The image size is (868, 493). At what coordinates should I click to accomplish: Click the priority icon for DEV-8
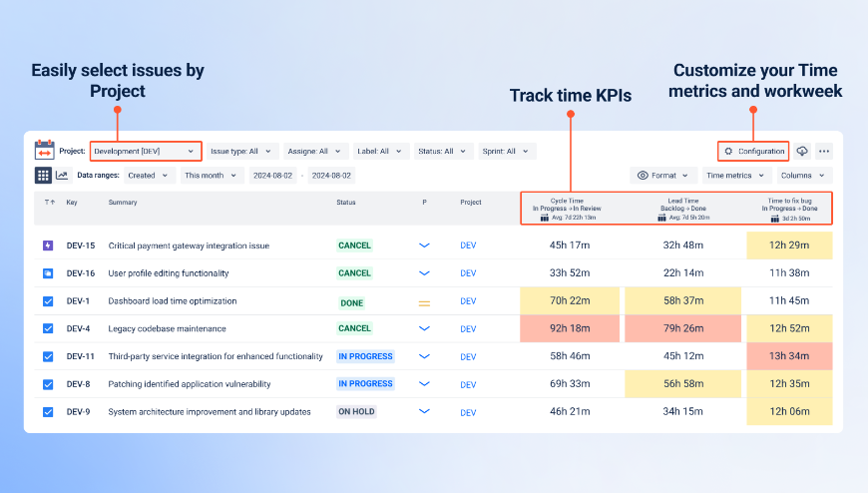424,384
